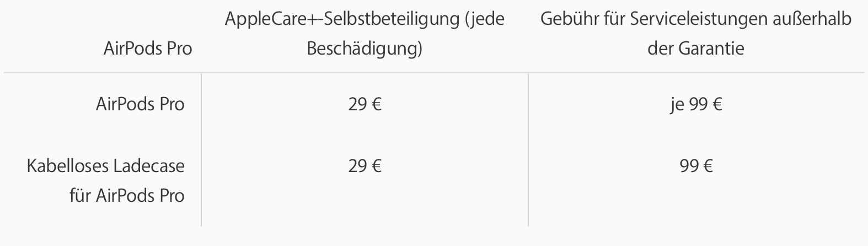
Task: Click the vertical divider after the first column
Action: pyautogui.click(x=201, y=149)
